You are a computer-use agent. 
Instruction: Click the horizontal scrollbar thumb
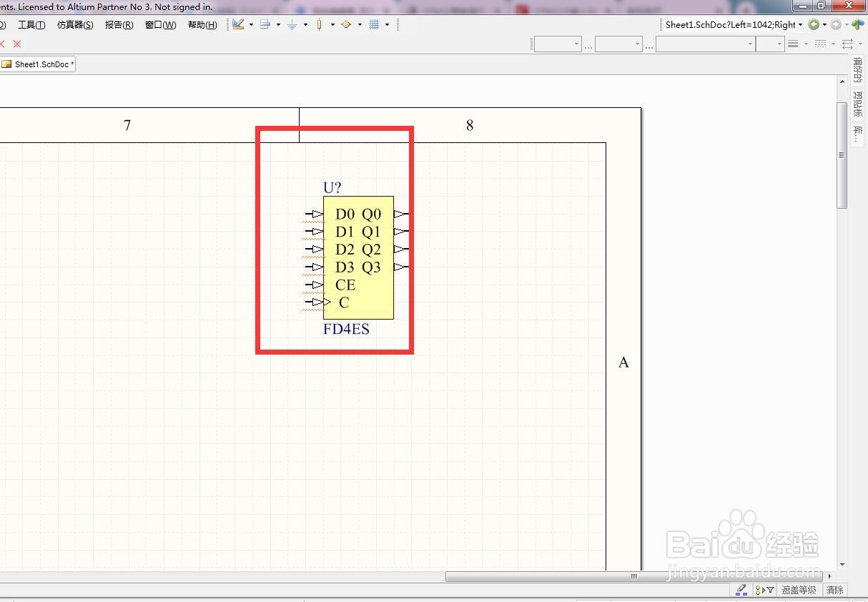[x=634, y=576]
